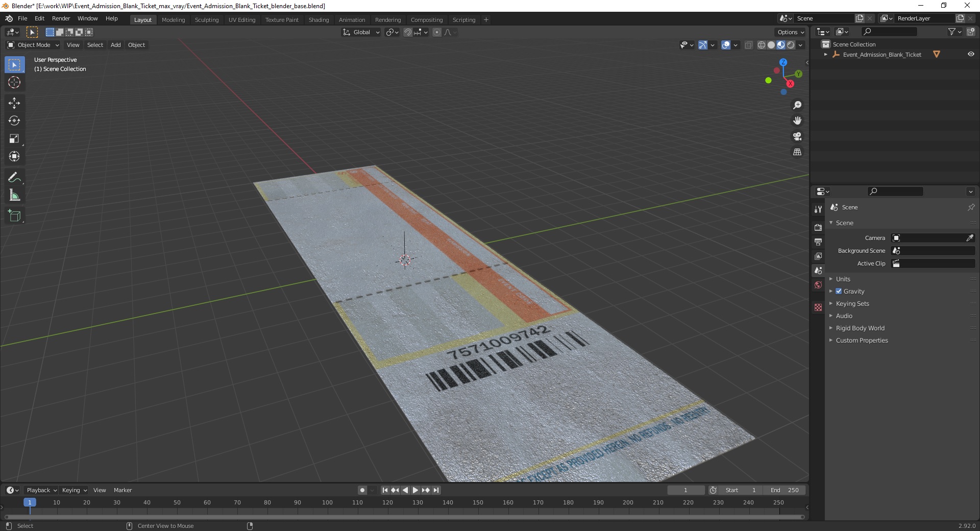Screen dimensions: 980x531
Task: Click the zoom viewport magnifier icon
Action: click(797, 105)
